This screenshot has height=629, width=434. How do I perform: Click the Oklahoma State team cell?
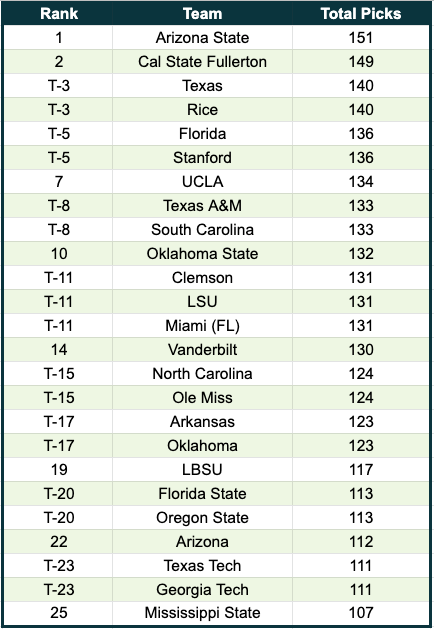202,254
